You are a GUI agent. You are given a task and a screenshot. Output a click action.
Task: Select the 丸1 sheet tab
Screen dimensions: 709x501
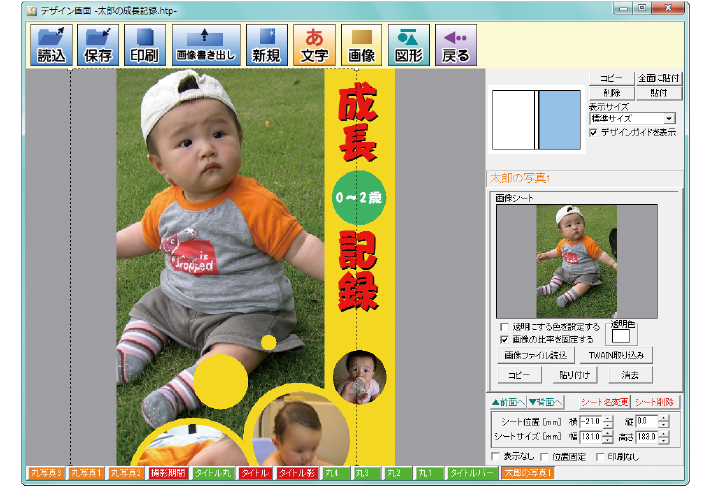point(429,473)
